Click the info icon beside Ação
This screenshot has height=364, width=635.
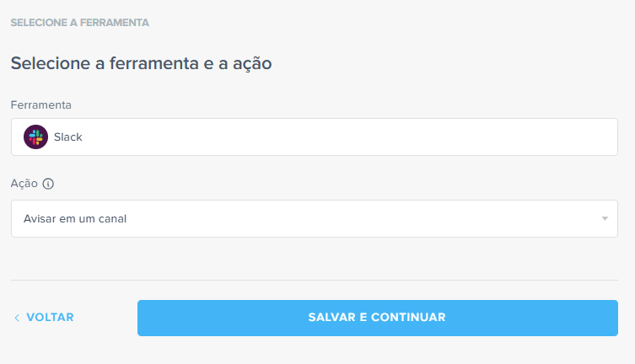[x=48, y=183]
